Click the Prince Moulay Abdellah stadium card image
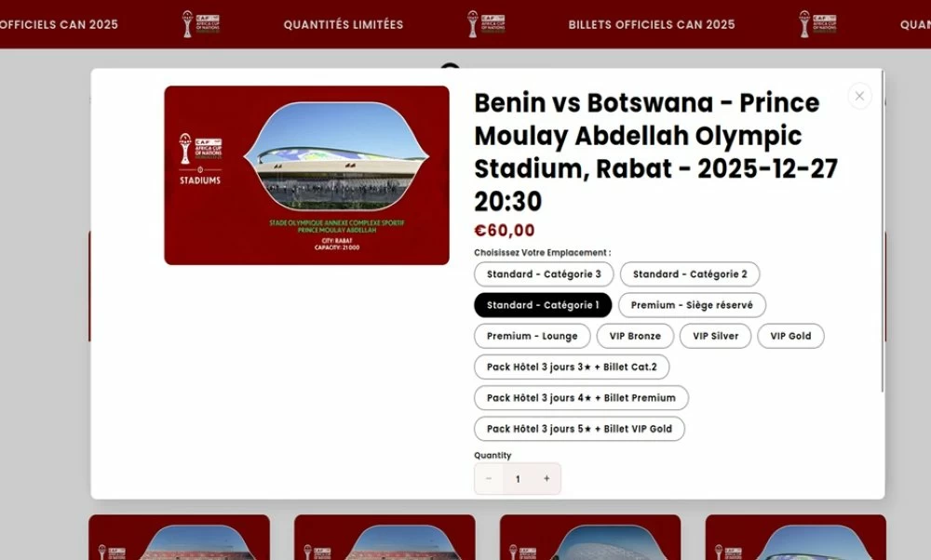Screen dimensions: 931x560 (x=307, y=176)
